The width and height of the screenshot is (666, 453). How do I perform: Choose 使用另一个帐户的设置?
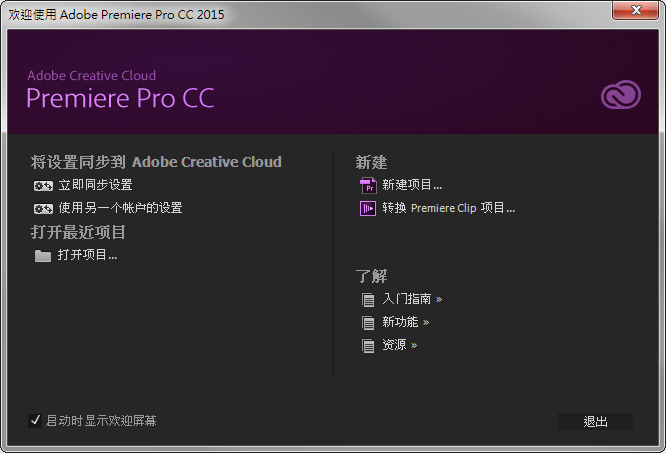(x=121, y=208)
